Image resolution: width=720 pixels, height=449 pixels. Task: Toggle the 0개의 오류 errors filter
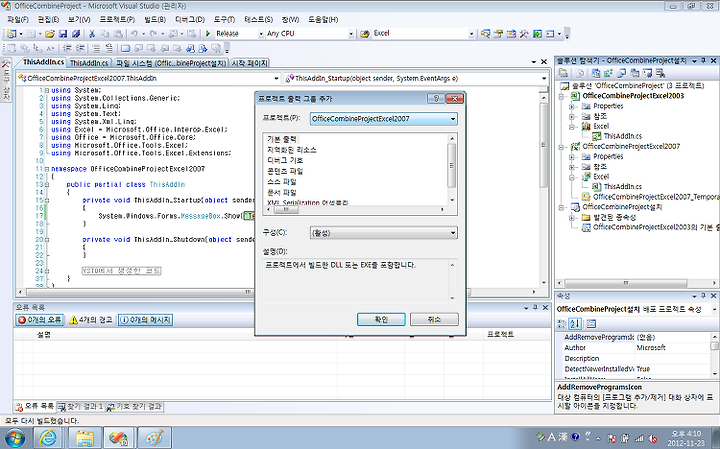[39, 320]
